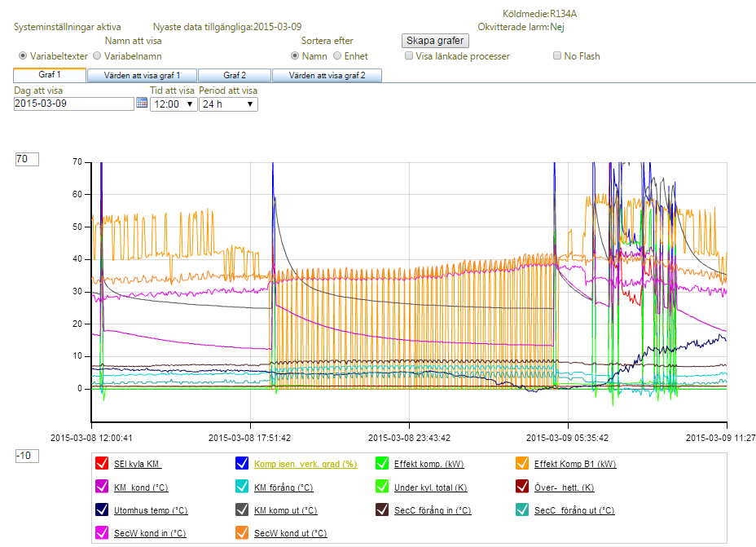Screen dimensions: 756x547
Task: Click the KM förång (°C) link
Action: pyautogui.click(x=283, y=487)
